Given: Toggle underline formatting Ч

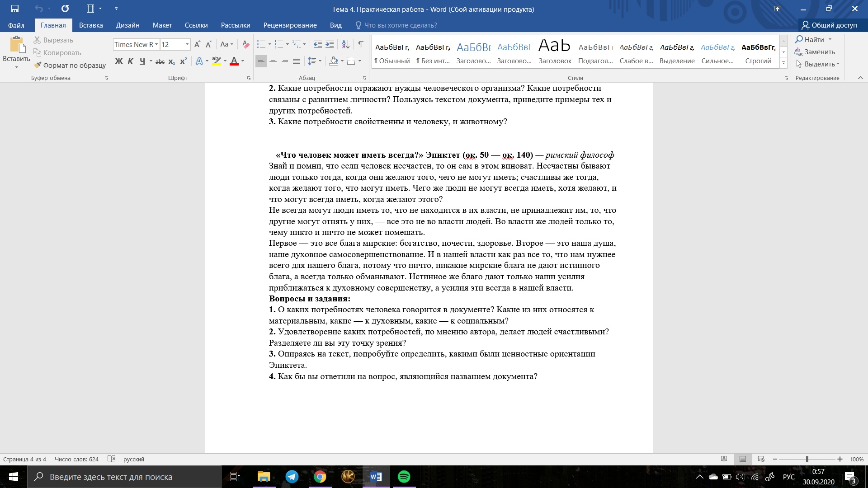Looking at the screenshot, I should (x=142, y=61).
